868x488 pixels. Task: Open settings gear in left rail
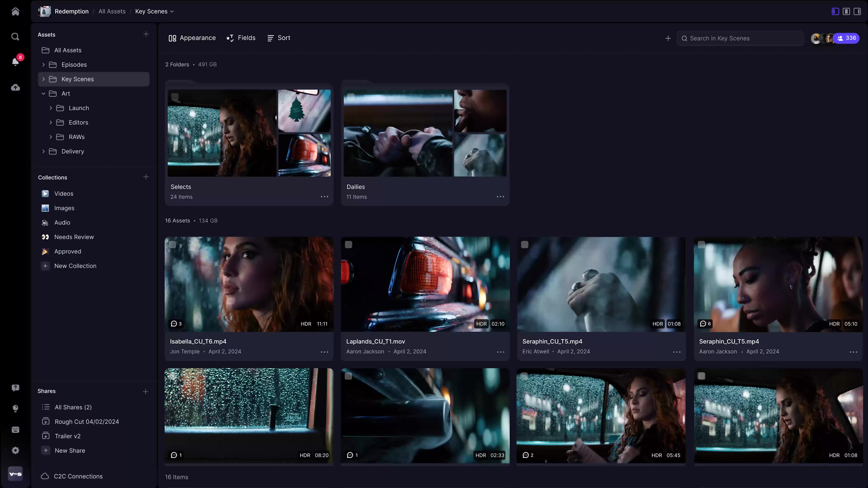[x=15, y=450]
